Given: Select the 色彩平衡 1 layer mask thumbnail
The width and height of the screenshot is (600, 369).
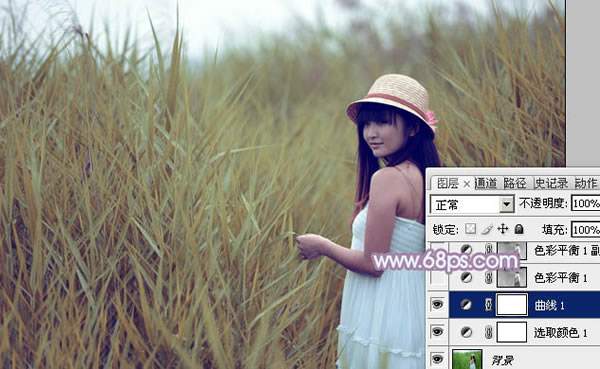Looking at the screenshot, I should coord(512,277).
